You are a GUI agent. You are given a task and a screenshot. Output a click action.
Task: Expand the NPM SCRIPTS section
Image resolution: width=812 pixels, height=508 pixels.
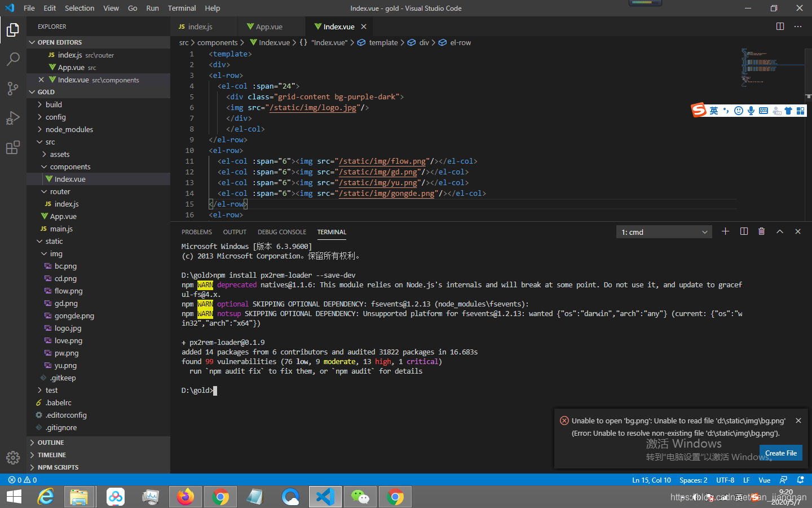point(98,467)
